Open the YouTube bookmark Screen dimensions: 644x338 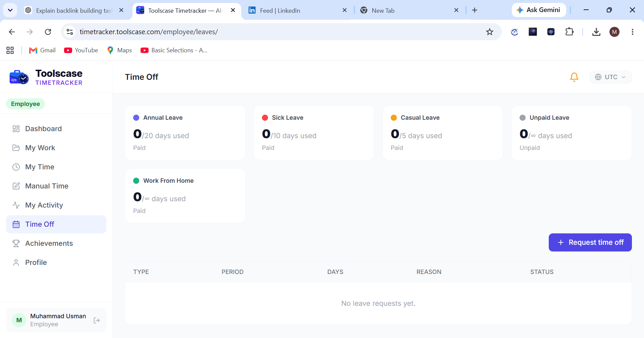(81, 50)
